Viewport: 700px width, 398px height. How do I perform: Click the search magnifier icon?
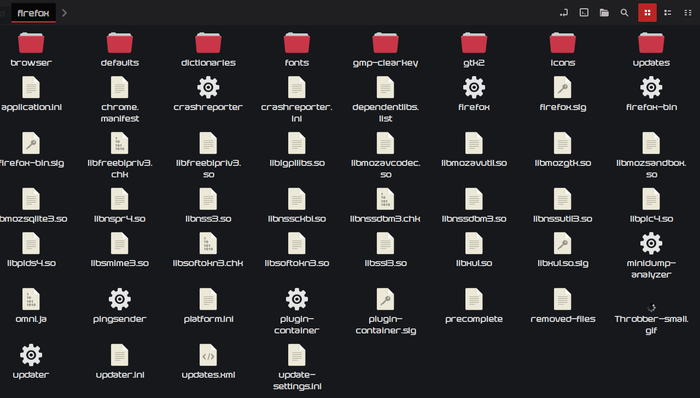point(625,12)
